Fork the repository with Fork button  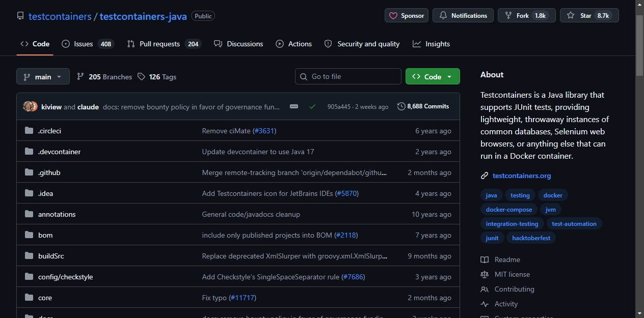527,16
